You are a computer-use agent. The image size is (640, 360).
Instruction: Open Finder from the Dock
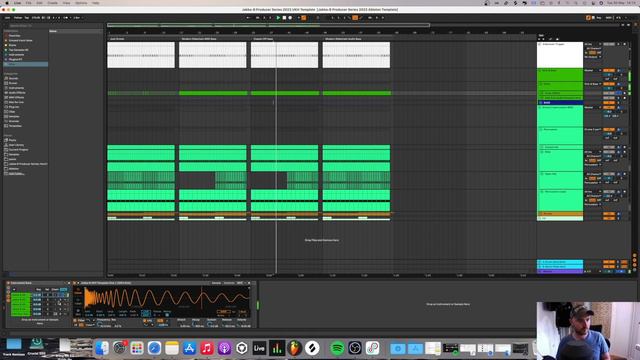click(102, 348)
